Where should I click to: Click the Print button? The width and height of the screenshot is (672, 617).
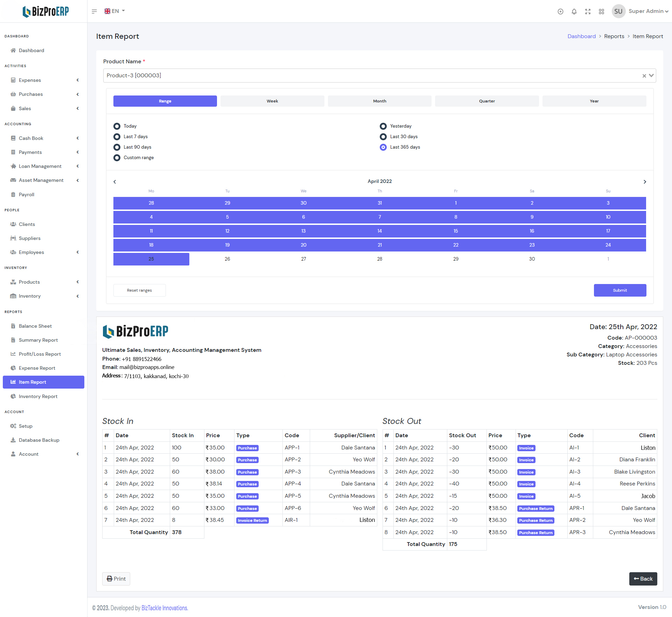pos(116,579)
